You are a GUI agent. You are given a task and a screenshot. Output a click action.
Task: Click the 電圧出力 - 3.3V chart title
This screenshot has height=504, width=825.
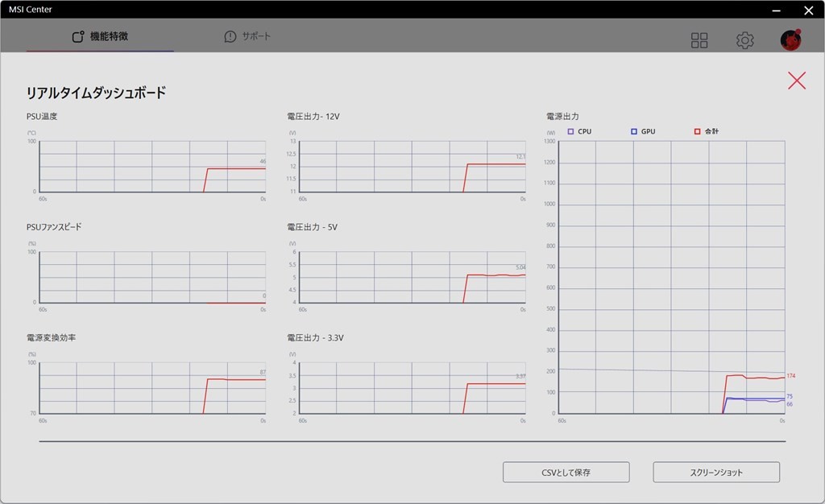click(315, 337)
